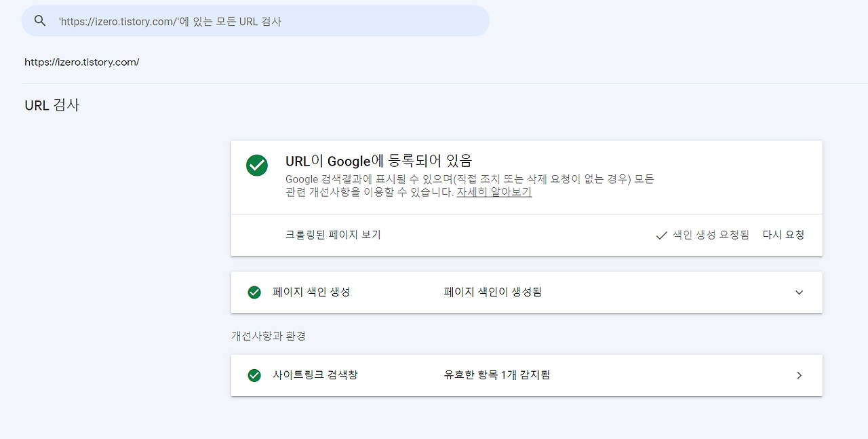Click the large green check beside URL이 Google에 등록되어 있음
This screenshot has width=868, height=439.
pyautogui.click(x=257, y=165)
